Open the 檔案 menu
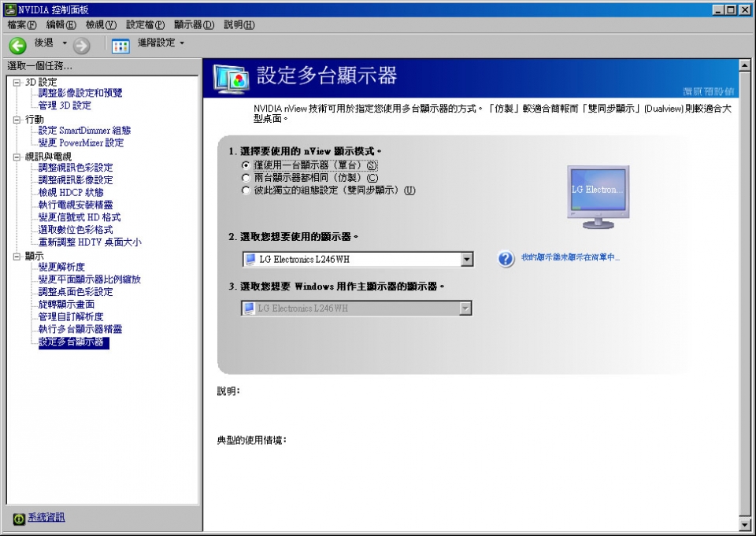This screenshot has width=756, height=536. pyautogui.click(x=22, y=25)
